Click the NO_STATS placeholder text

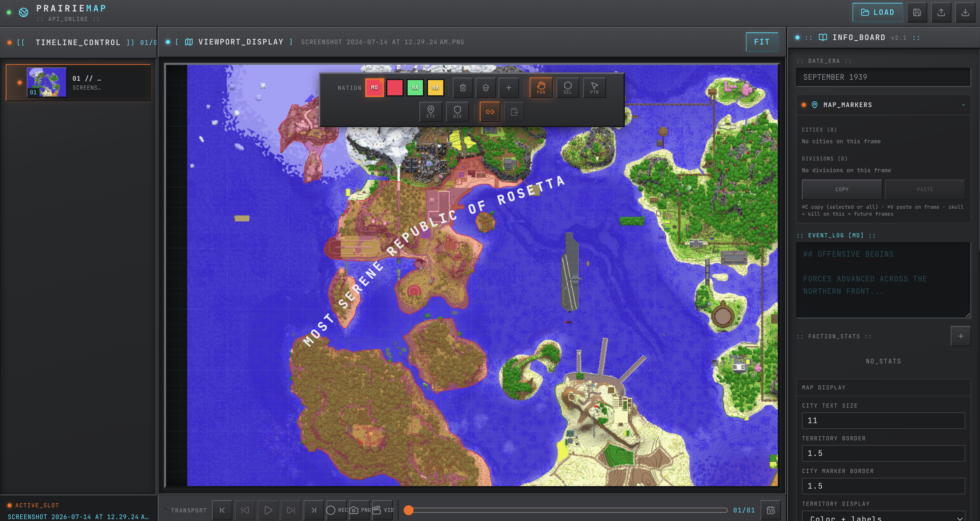coord(883,361)
